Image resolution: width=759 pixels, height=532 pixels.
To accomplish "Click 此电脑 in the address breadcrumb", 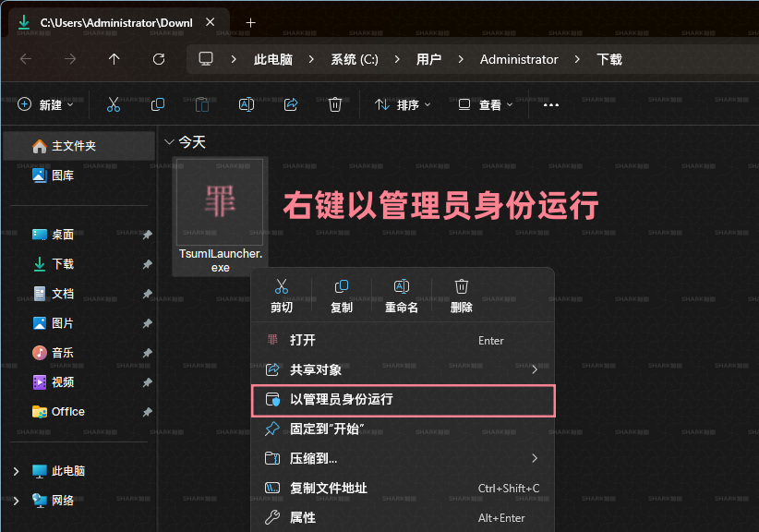I will [273, 59].
